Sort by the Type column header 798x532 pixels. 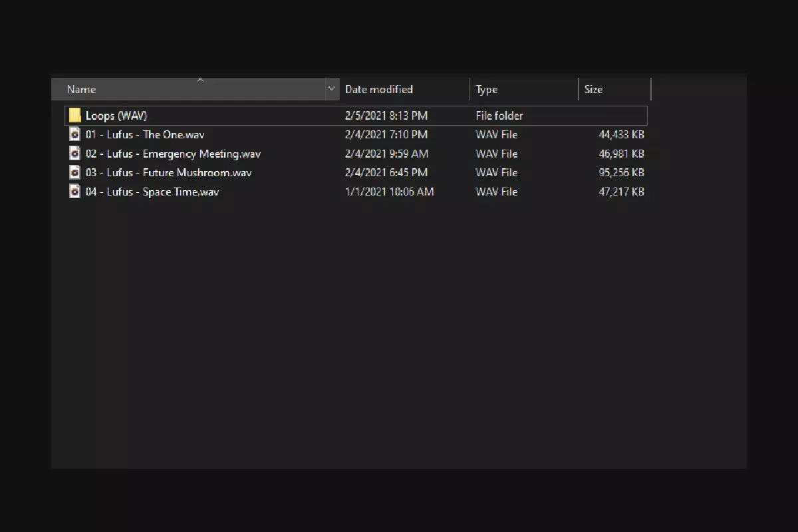524,89
